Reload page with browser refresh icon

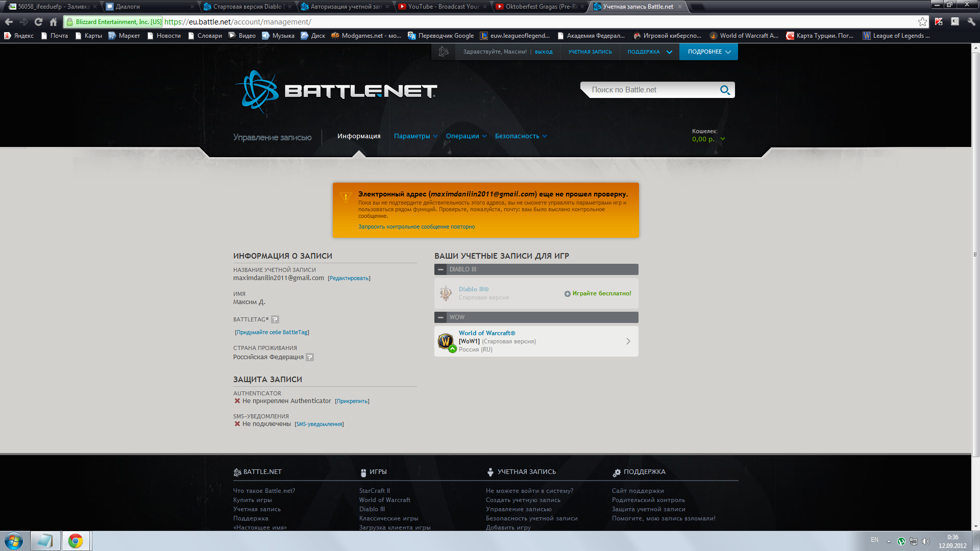[38, 22]
